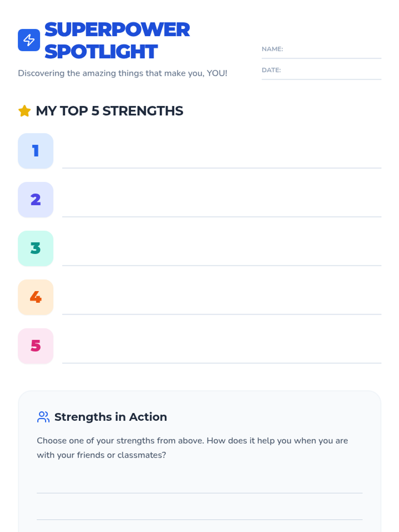Select the blue number 1 badge

coord(36,151)
